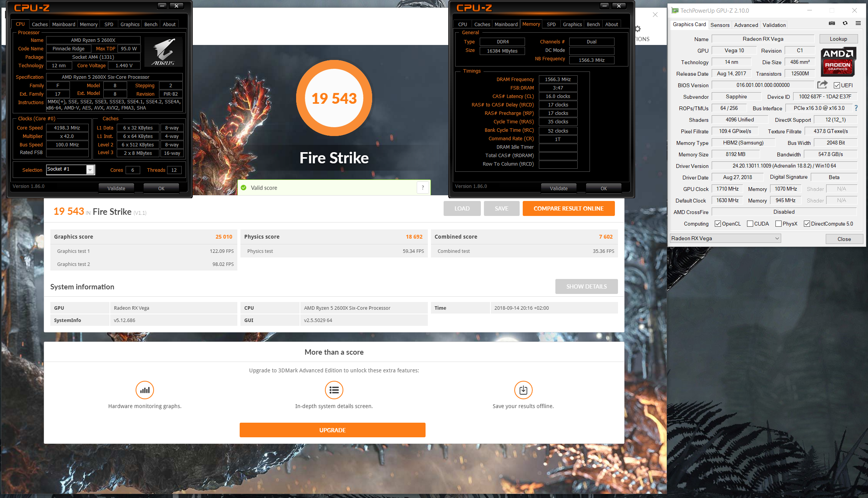868x498 pixels.
Task: Click the green Valid score checkmark icon
Action: pos(244,188)
